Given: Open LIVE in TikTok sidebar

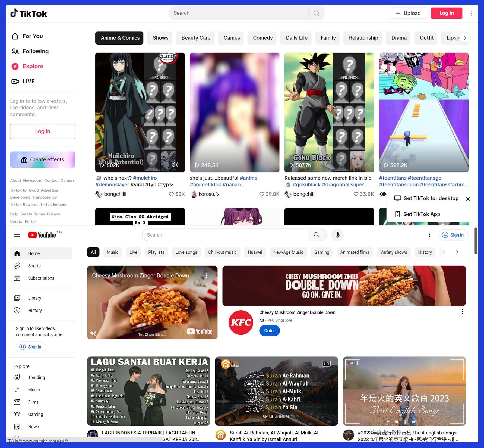Looking at the screenshot, I should pyautogui.click(x=23, y=82).
